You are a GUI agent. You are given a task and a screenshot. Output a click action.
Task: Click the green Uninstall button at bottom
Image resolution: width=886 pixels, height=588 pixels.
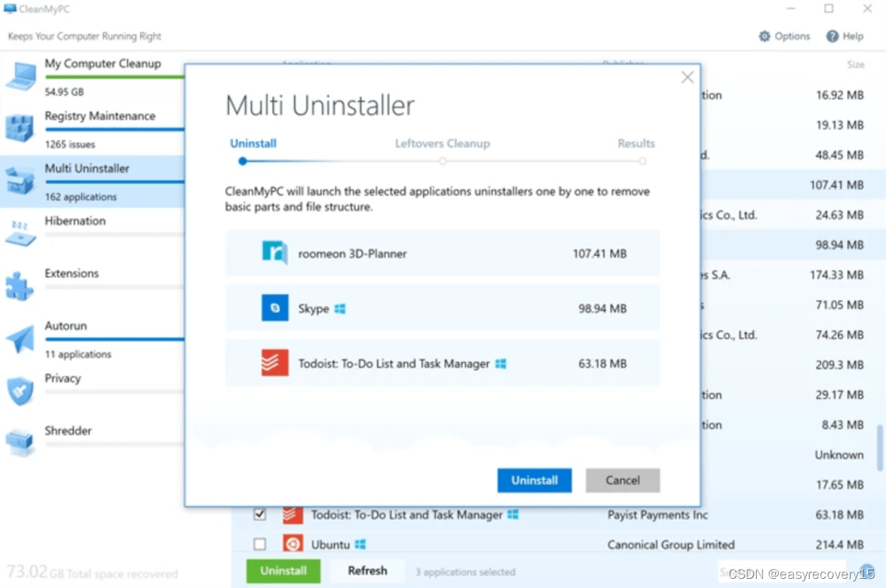283,571
